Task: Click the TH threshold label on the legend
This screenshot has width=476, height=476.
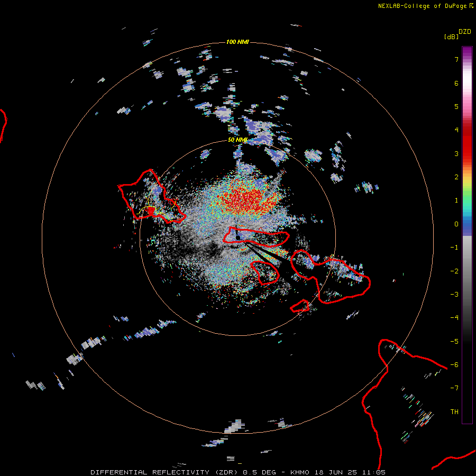Action: point(454,412)
